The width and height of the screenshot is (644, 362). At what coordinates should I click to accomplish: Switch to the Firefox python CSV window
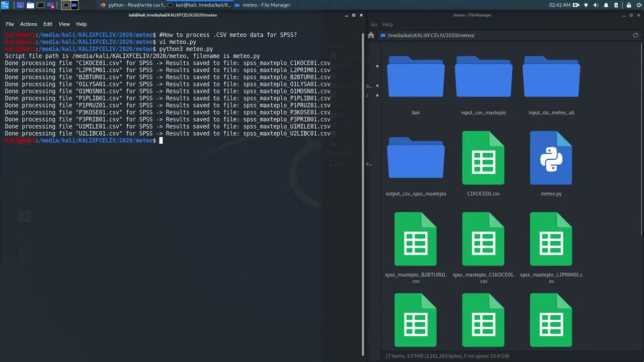[133, 5]
